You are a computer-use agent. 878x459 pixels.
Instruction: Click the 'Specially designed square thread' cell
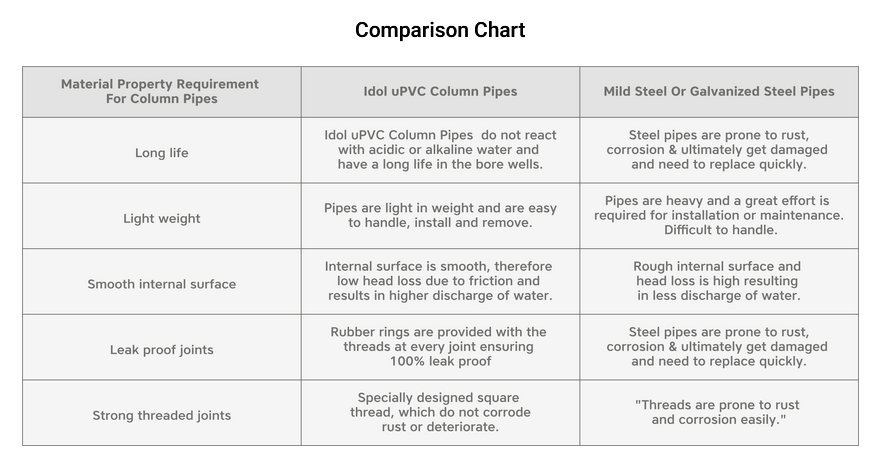440,412
